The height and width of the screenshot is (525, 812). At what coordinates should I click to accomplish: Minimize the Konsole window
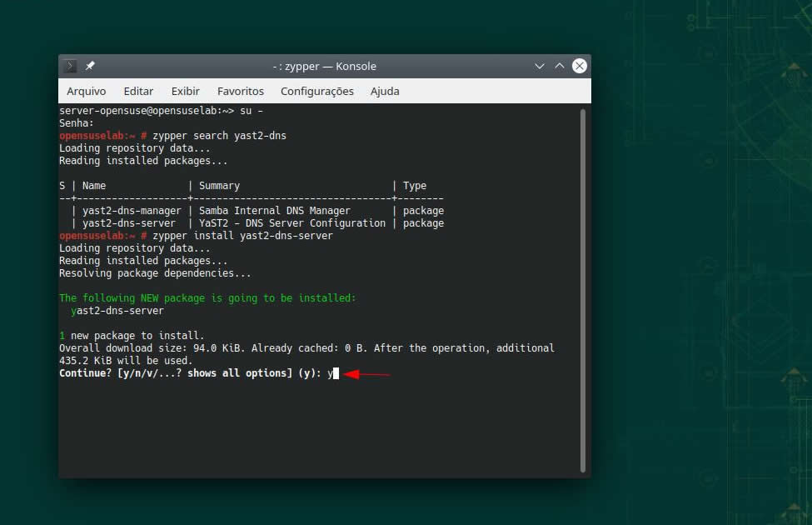point(540,66)
